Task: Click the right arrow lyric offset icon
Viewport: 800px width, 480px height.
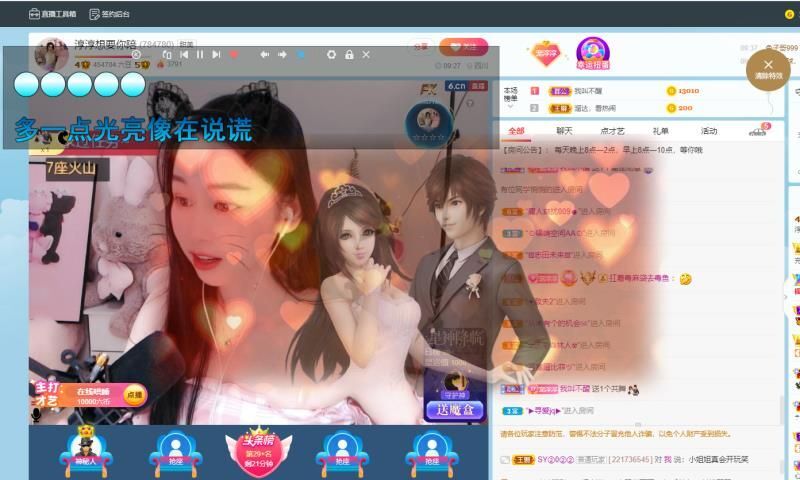Action: click(282, 55)
